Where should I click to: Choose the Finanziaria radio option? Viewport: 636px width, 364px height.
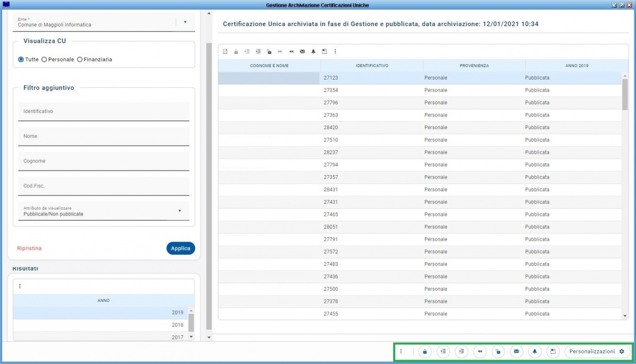80,60
